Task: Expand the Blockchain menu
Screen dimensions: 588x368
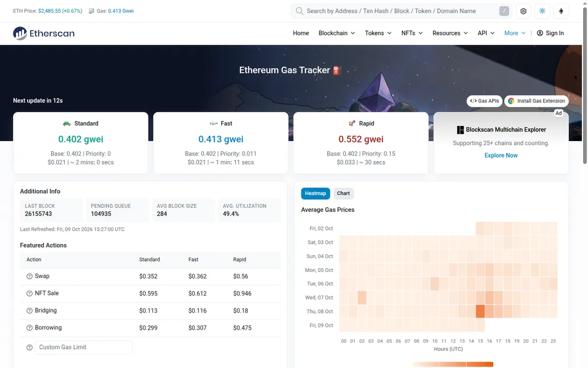Action: pos(337,33)
